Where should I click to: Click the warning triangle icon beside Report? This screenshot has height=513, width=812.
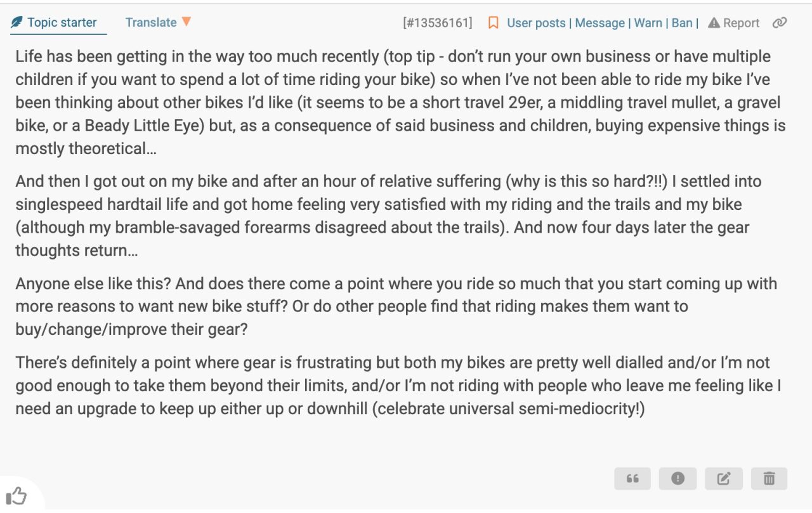714,23
